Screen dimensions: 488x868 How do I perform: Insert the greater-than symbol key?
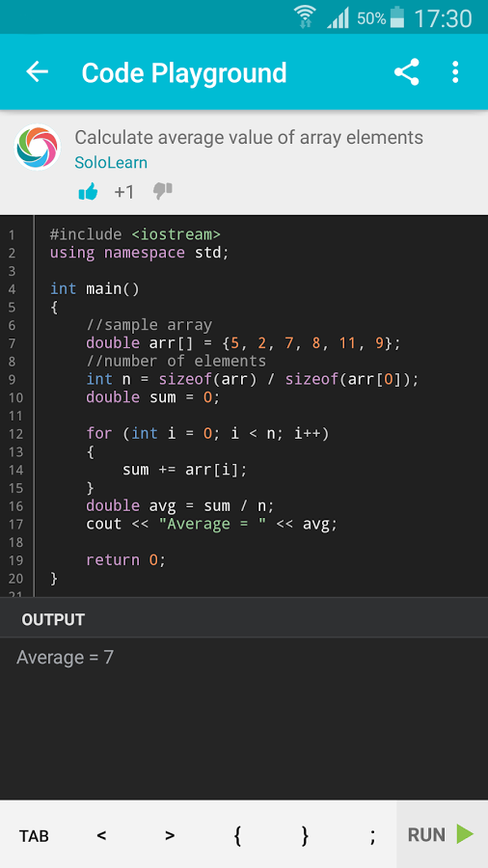click(170, 835)
